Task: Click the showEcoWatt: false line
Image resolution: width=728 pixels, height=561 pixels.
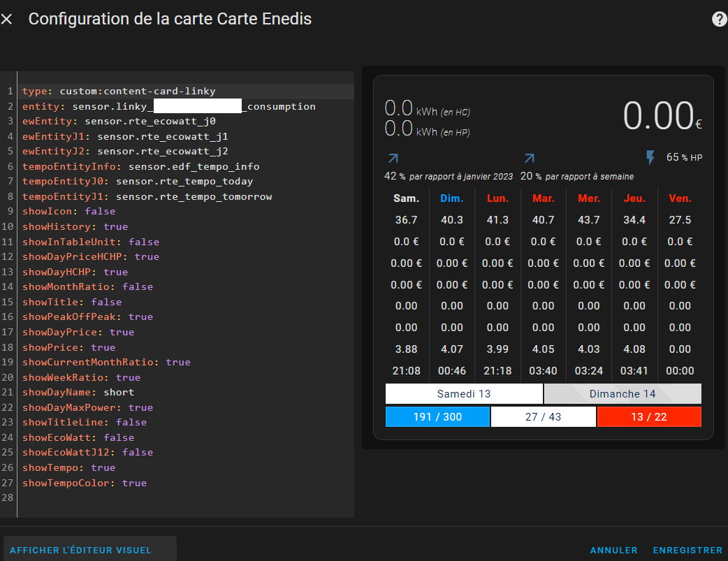Action: 78,437
